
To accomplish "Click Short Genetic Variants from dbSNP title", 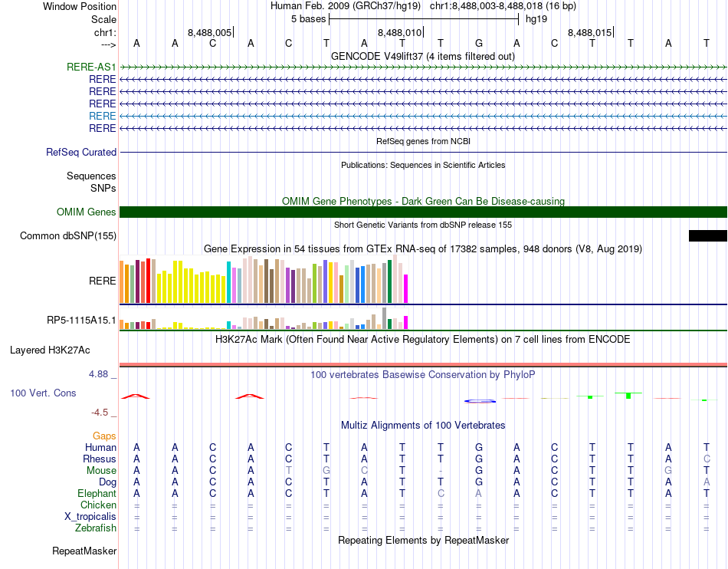I will (x=423, y=225).
